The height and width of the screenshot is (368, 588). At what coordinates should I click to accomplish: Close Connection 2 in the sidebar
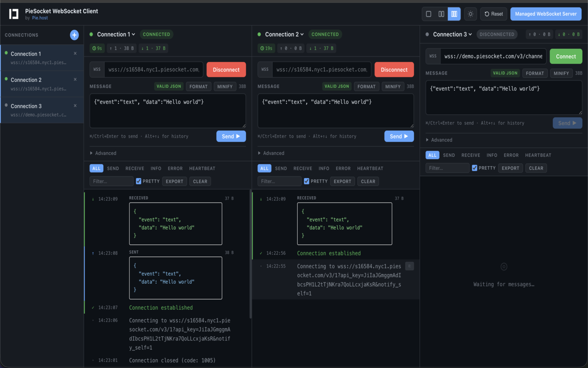click(x=75, y=80)
